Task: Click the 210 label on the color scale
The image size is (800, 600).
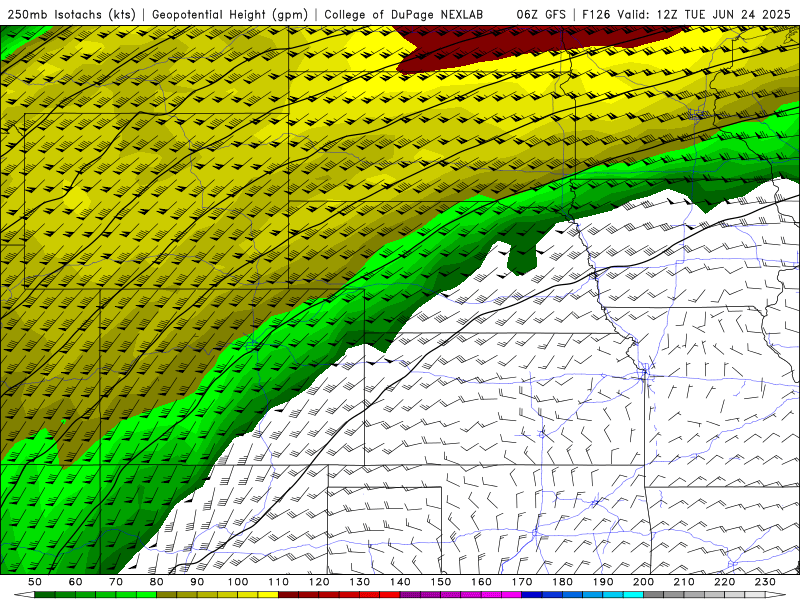Action: (684, 582)
